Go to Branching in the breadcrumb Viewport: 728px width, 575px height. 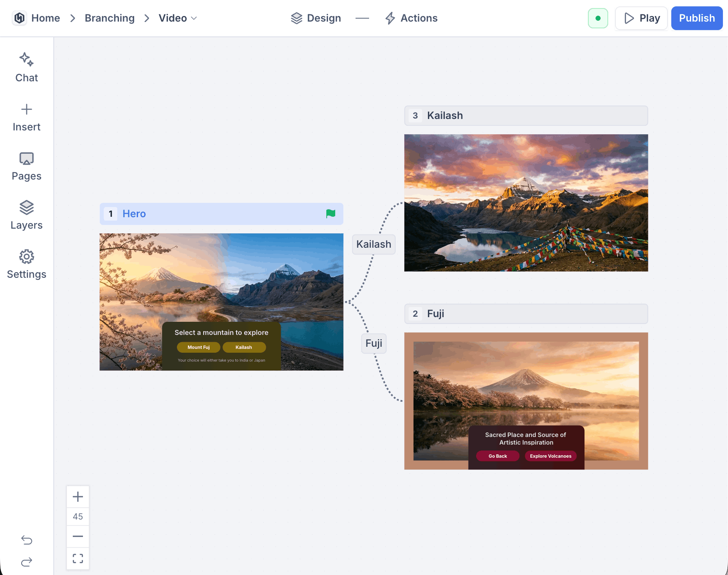110,18
